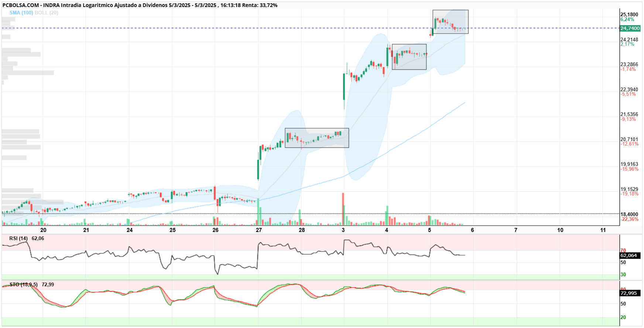Click the -5,51% percentage label
Viewport: 644px width, 328px height.
click(x=628, y=94)
